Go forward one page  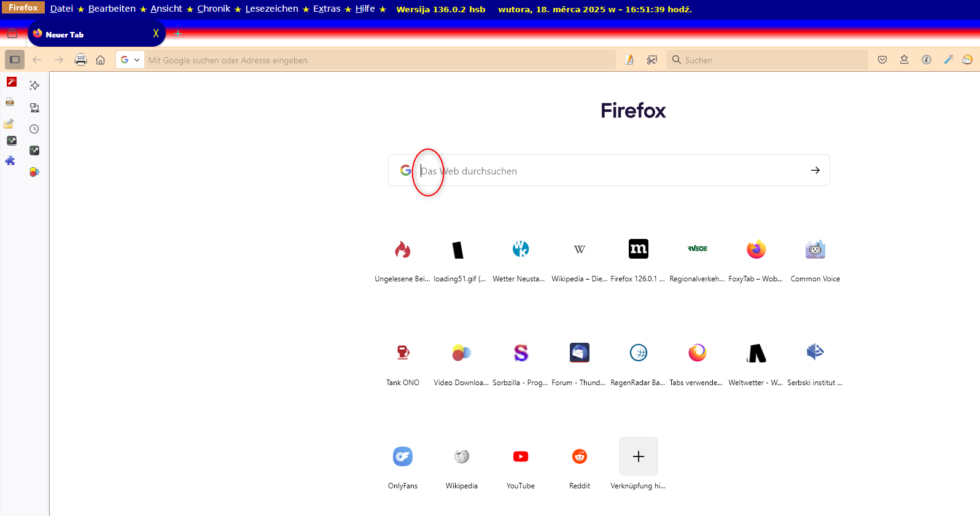pos(59,60)
